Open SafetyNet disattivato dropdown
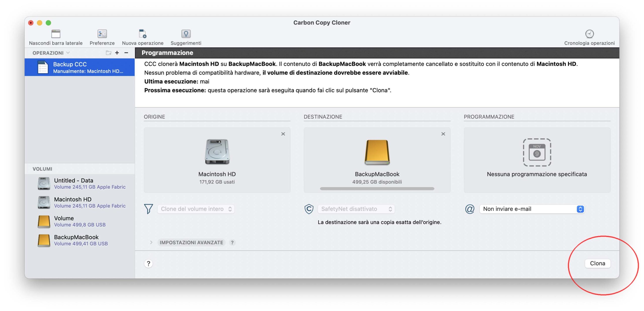 (356, 209)
